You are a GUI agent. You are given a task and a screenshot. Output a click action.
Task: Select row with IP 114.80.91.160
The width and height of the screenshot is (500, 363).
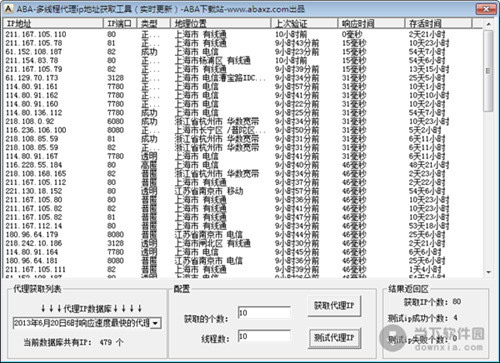[x=243, y=104]
